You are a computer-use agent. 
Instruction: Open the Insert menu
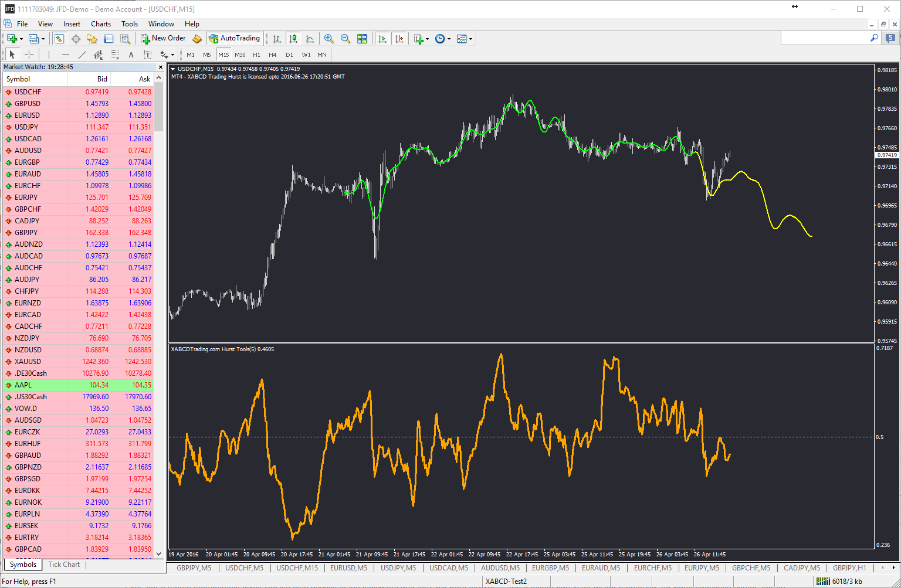tap(72, 24)
